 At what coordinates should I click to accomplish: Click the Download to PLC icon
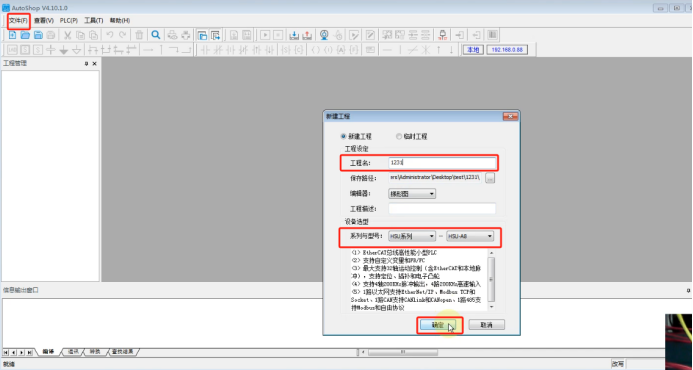tap(294, 35)
